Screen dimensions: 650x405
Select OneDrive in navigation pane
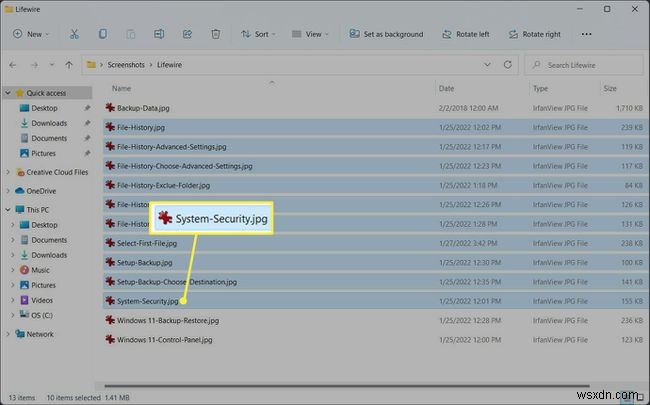point(41,191)
